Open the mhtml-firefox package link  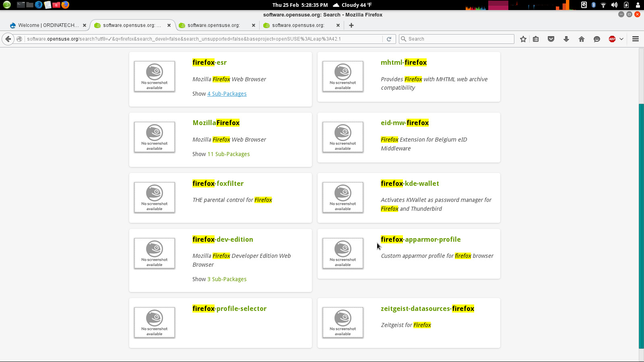point(404,62)
